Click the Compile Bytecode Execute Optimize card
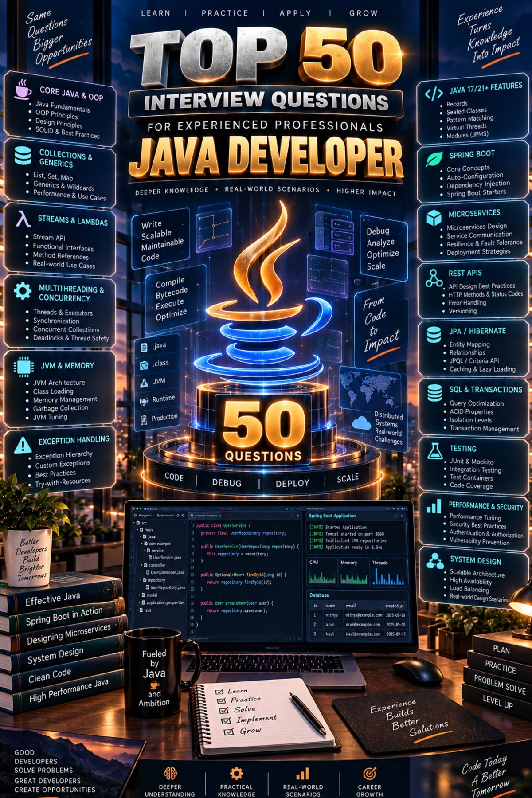The image size is (532, 798). coord(175,299)
